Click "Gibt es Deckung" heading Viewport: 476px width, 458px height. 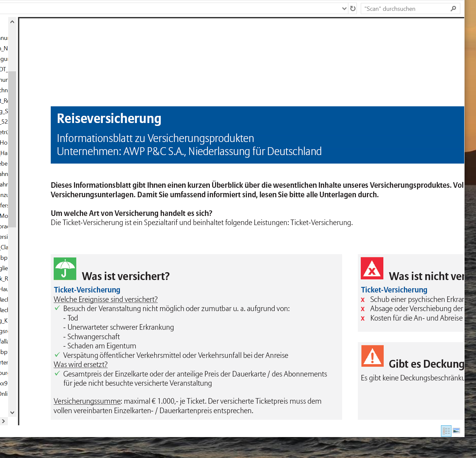pyautogui.click(x=427, y=364)
